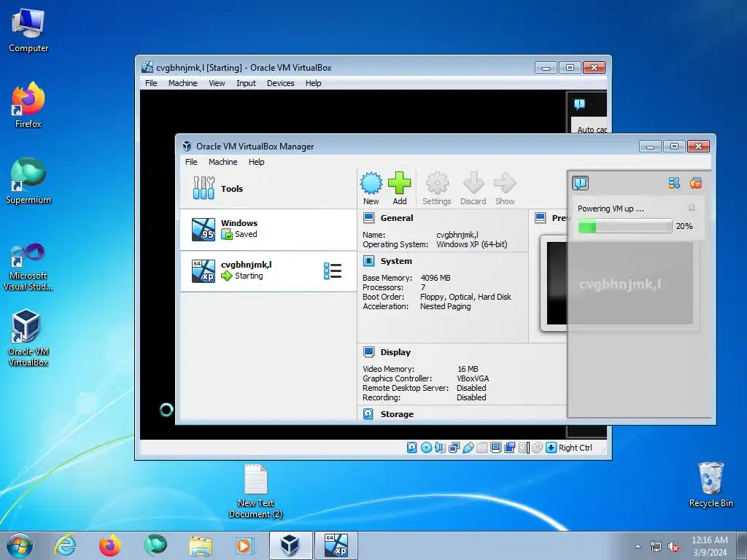
Task: Click shared folders indicator in VM status bar
Action: [482, 448]
